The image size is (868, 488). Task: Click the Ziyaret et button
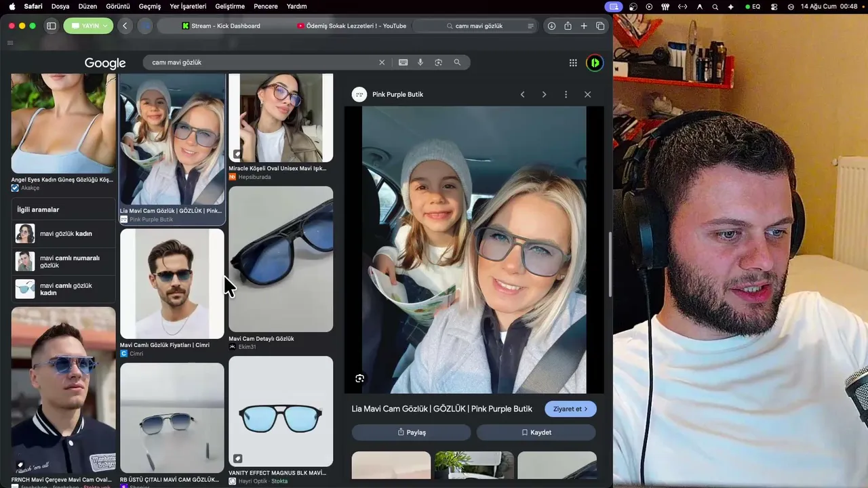[570, 409]
